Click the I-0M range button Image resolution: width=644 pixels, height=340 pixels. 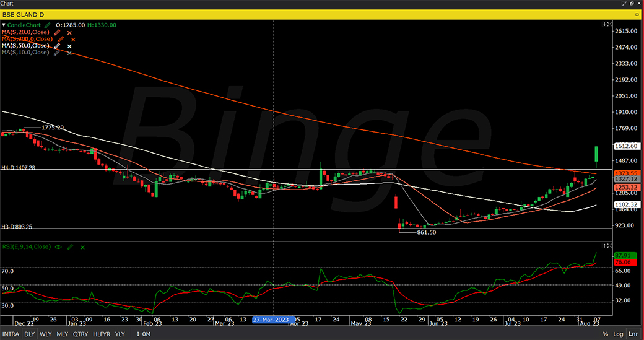pos(144,334)
